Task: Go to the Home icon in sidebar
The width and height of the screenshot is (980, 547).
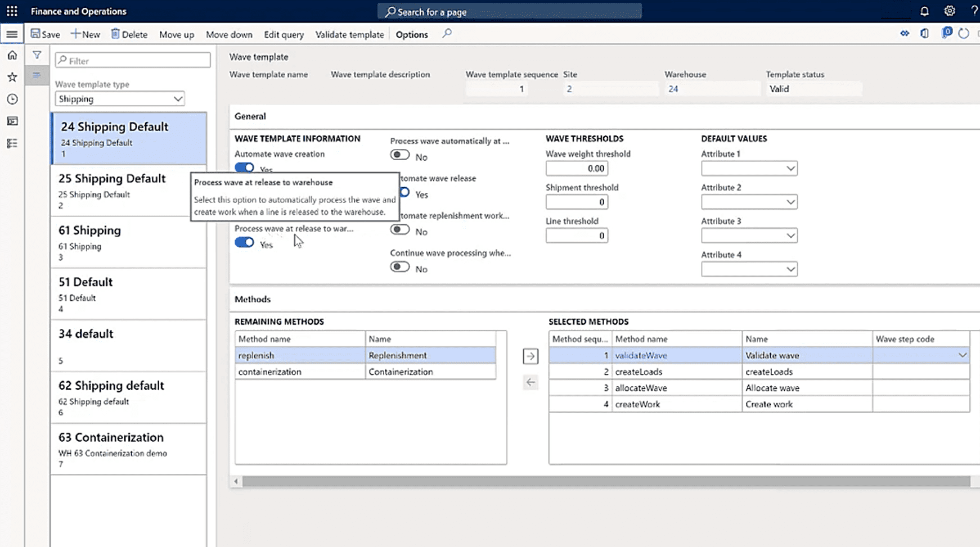Action: [12, 55]
